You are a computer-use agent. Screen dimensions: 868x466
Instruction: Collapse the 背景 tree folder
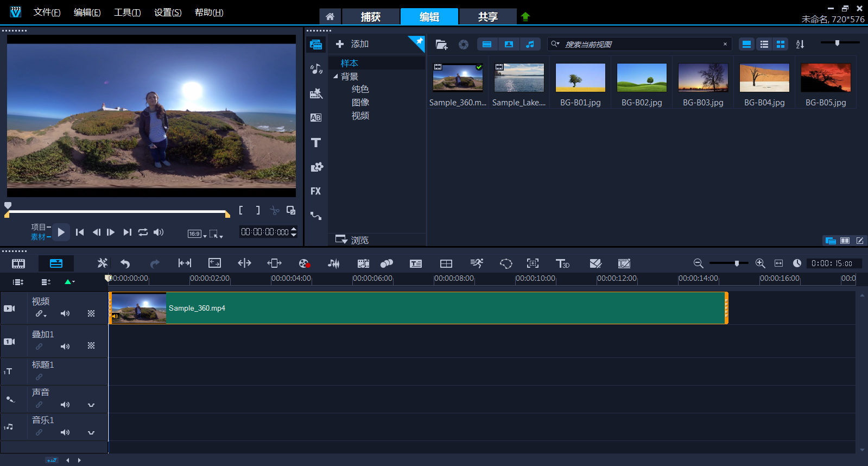335,77
